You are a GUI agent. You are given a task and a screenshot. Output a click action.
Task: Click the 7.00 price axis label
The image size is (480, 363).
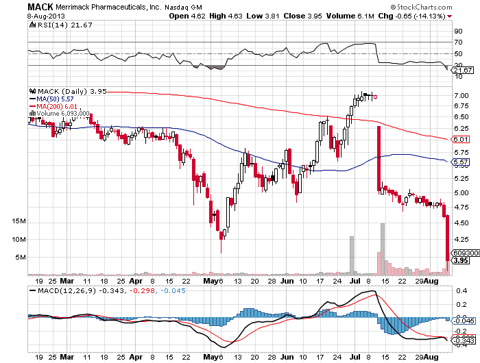(x=461, y=96)
